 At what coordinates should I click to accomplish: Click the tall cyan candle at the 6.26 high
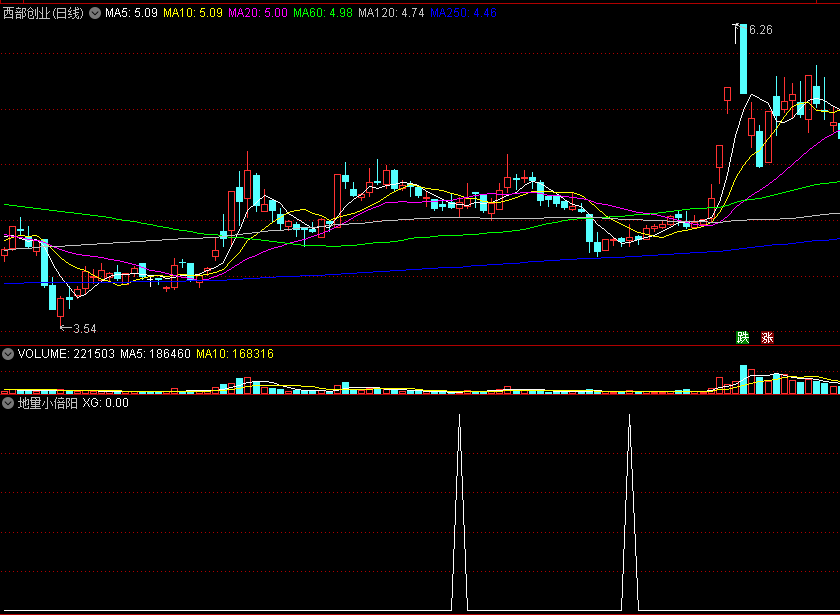[x=744, y=59]
